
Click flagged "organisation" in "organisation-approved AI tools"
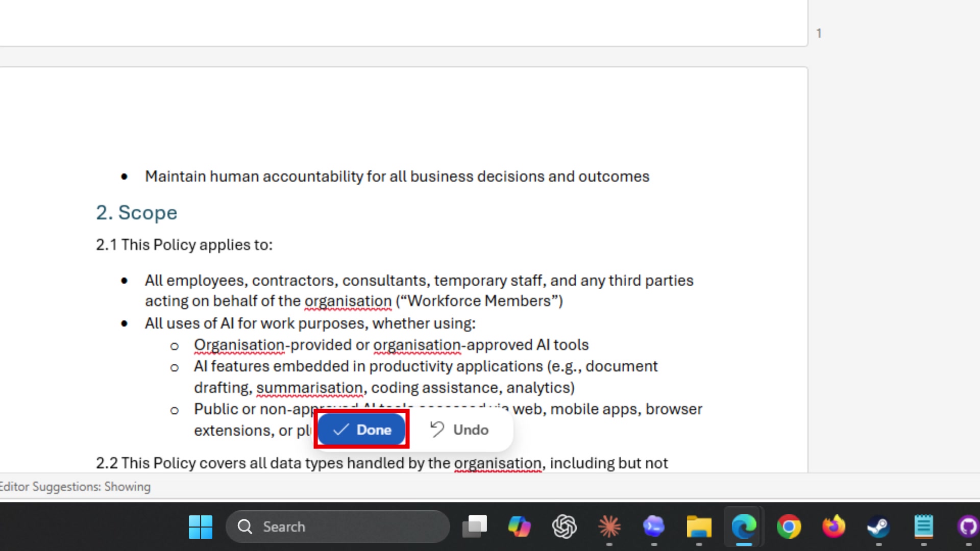coord(417,345)
